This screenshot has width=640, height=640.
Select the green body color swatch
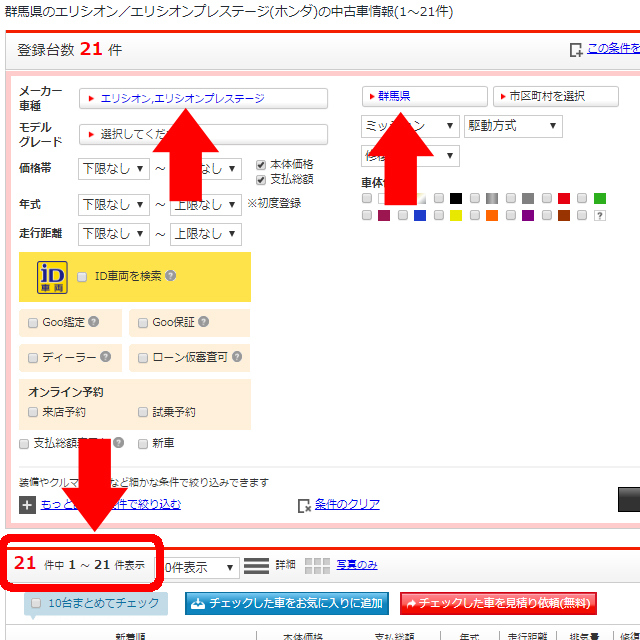600,199
